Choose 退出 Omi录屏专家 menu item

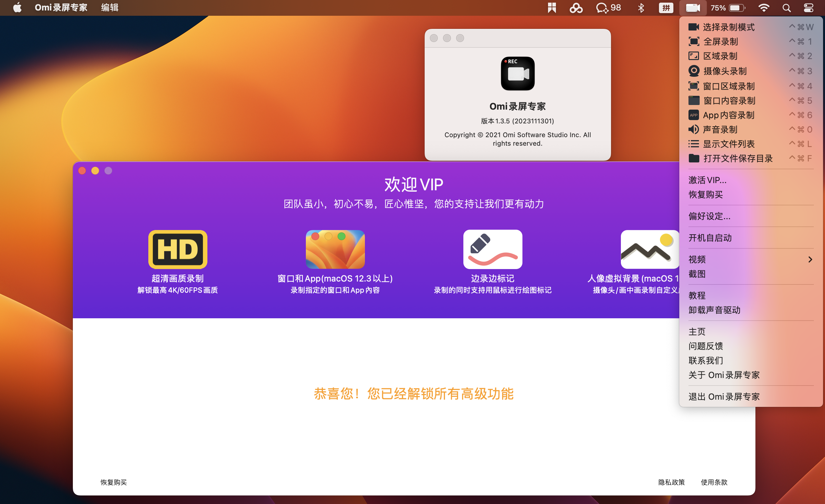pyautogui.click(x=751, y=396)
